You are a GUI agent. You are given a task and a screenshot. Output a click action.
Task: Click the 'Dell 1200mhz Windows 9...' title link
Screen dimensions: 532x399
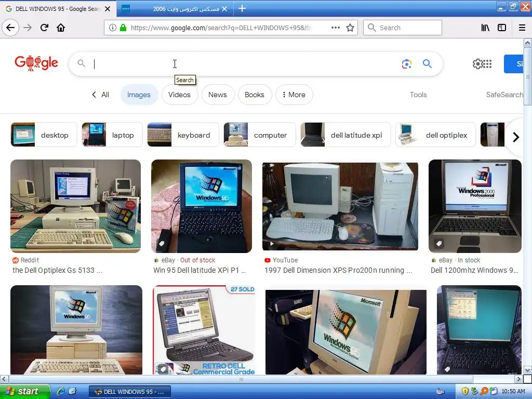(x=474, y=270)
